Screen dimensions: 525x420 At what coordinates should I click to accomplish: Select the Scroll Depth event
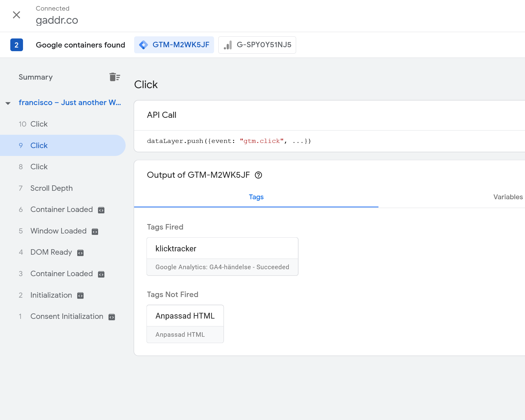click(x=51, y=188)
